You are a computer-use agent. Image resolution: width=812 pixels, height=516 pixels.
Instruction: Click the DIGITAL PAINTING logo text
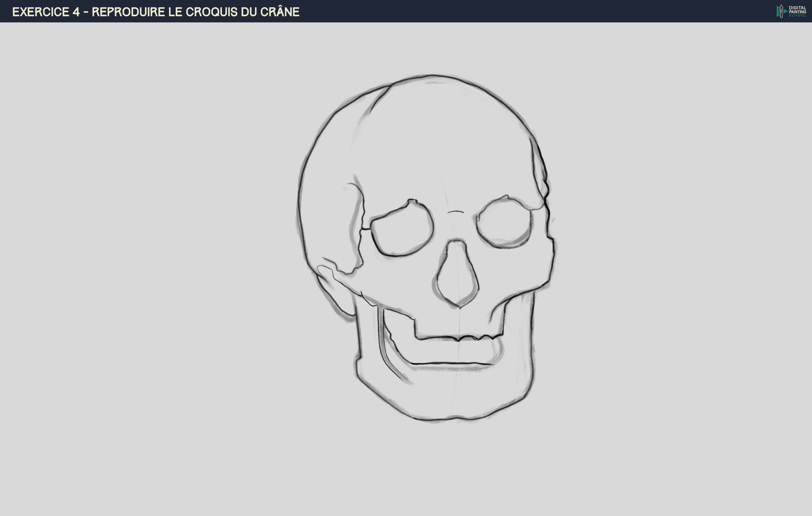(x=798, y=9)
